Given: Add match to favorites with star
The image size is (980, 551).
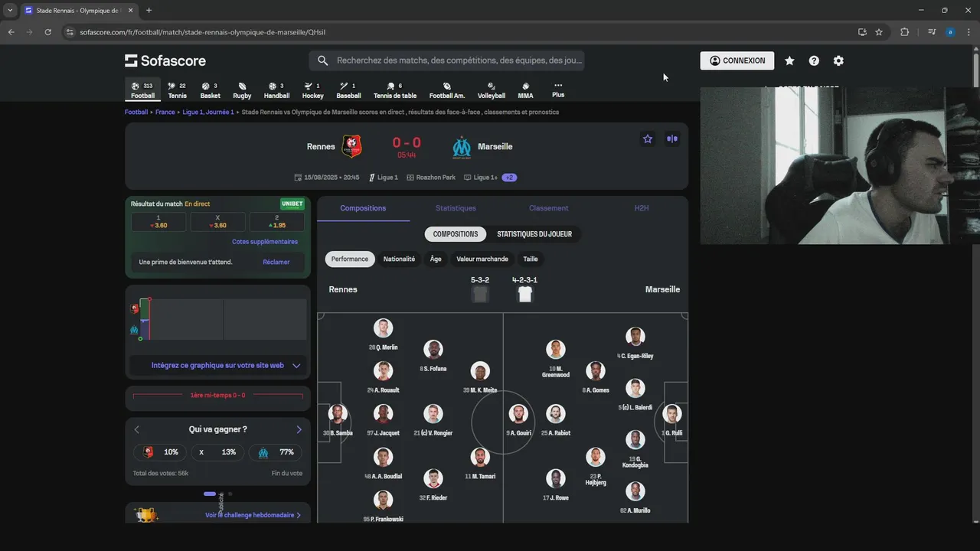Looking at the screenshot, I should 648,139.
